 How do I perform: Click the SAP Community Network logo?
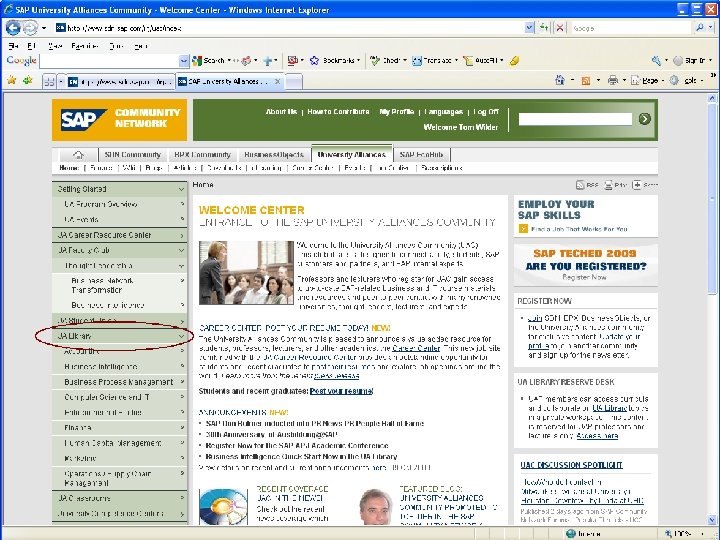pyautogui.click(x=119, y=120)
